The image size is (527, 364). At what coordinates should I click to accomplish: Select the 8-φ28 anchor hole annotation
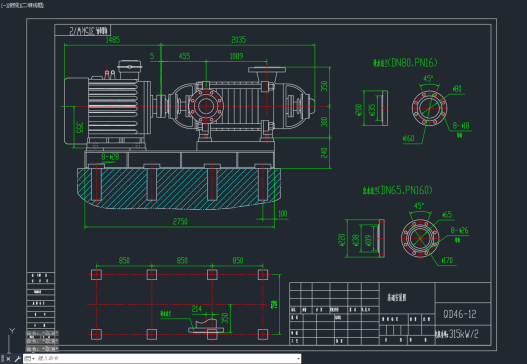click(x=110, y=157)
